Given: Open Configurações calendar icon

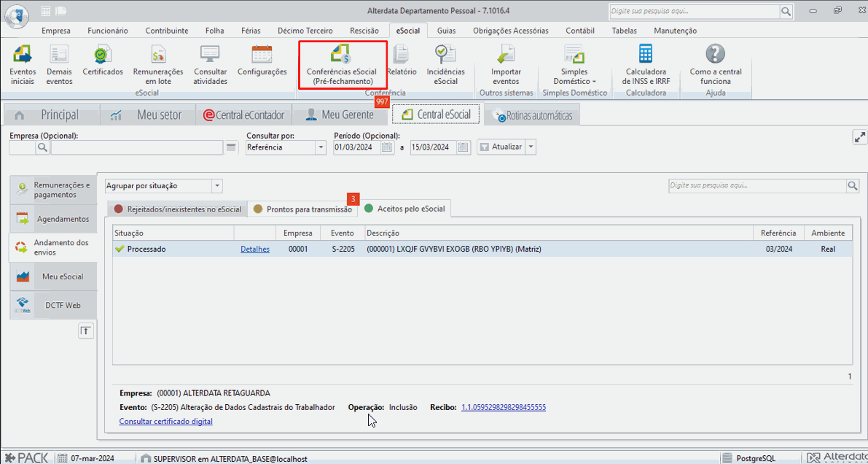Looking at the screenshot, I should (x=262, y=61).
